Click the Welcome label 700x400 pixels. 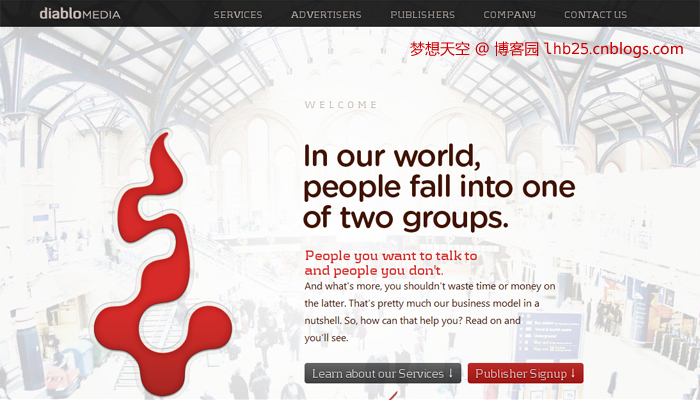341,105
